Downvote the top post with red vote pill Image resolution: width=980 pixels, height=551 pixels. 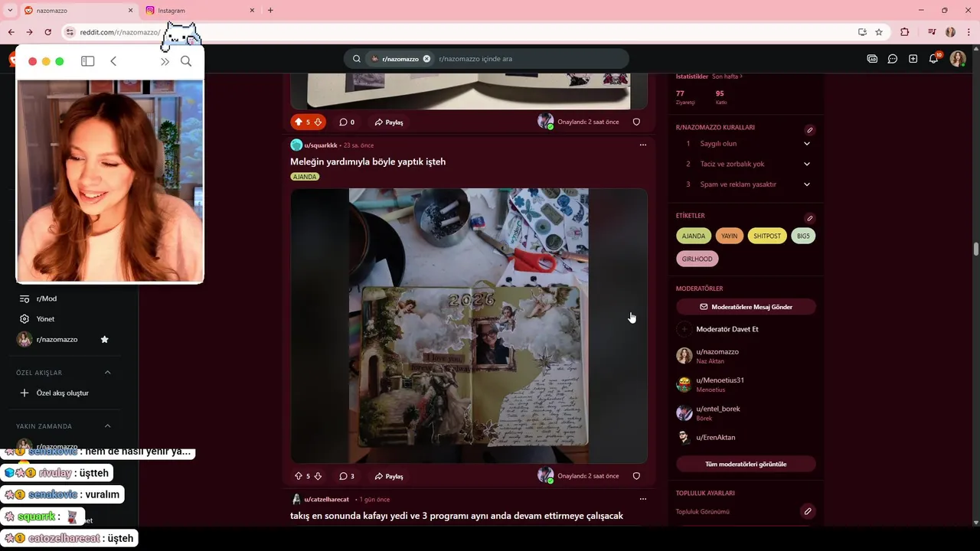[x=318, y=122]
